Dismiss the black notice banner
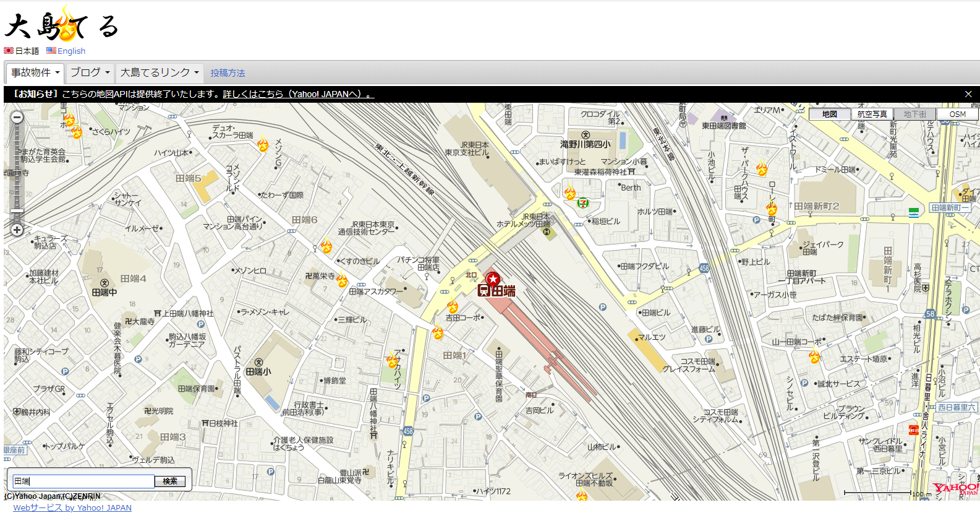980x518 pixels. 968,94
